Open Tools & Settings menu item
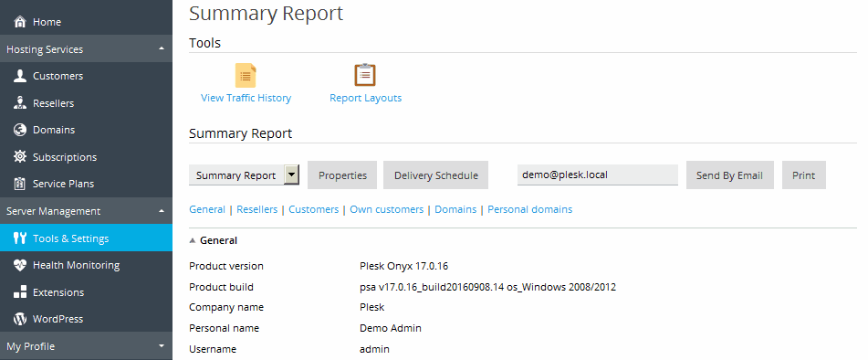Viewport: 868px width, 360px height. (x=87, y=238)
